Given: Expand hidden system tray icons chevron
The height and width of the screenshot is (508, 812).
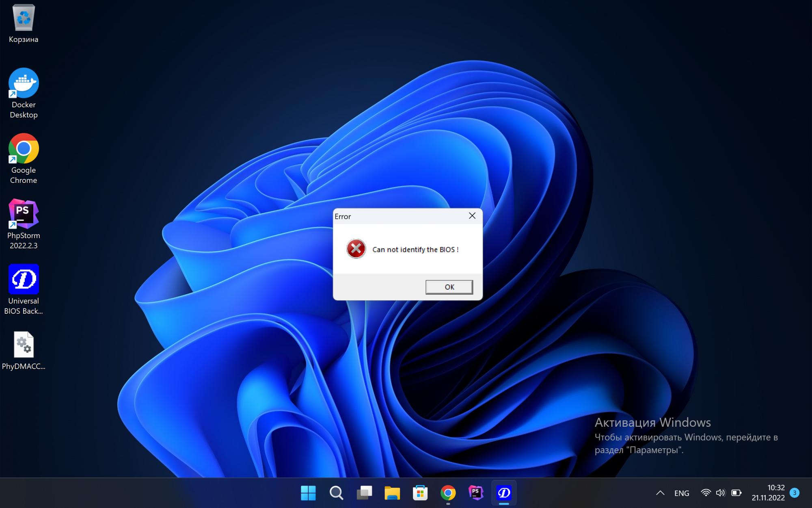Looking at the screenshot, I should tap(660, 493).
